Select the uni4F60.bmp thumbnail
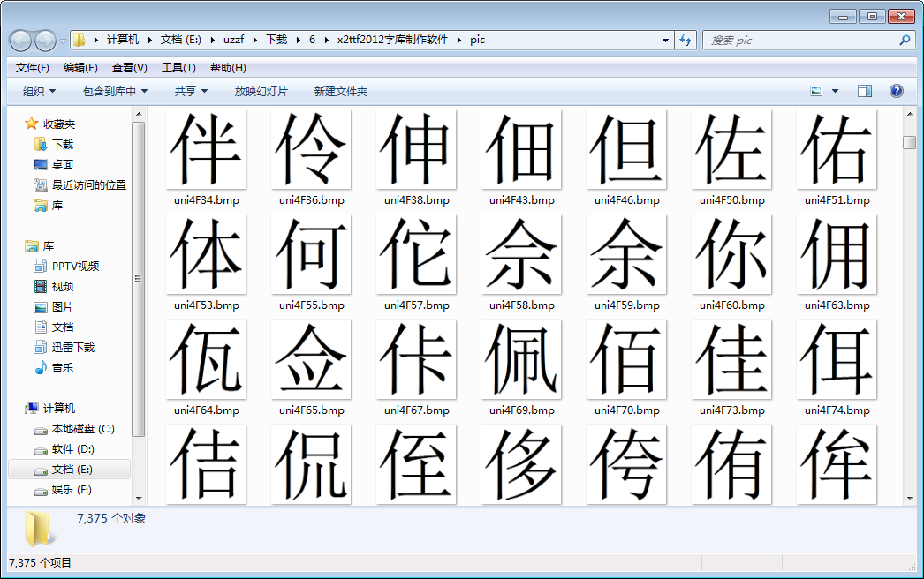924x579 pixels. click(x=731, y=256)
